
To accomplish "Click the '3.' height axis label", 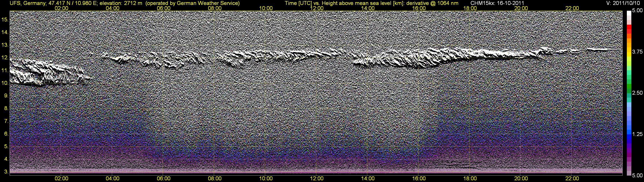I will (6, 172).
